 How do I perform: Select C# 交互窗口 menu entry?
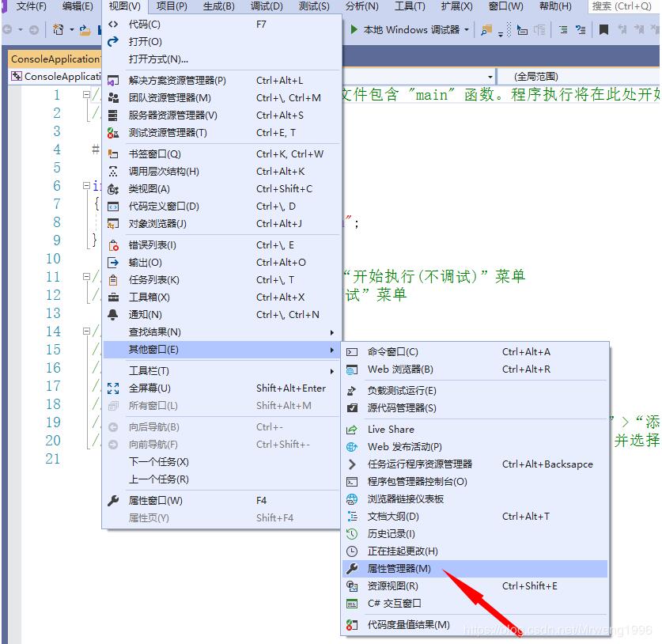[475, 604]
